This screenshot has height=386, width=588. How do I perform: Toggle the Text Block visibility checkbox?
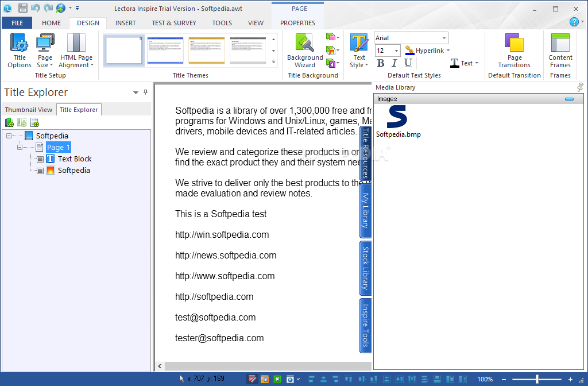(40, 159)
